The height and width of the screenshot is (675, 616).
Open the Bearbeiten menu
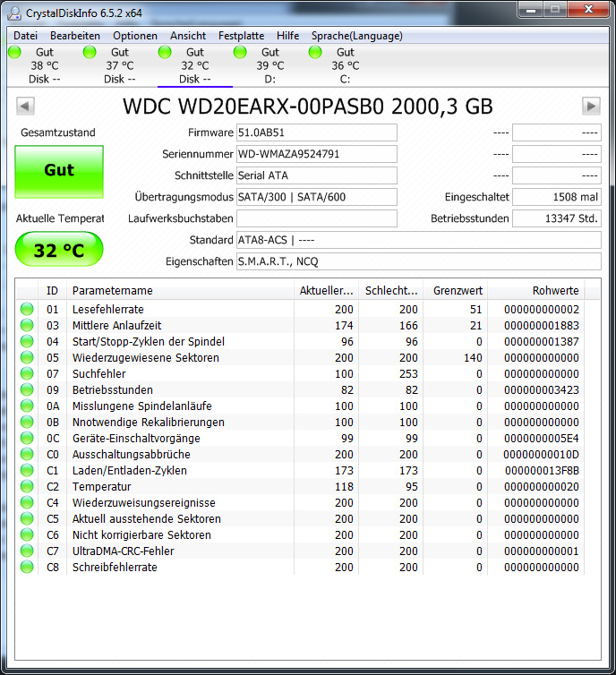[x=75, y=36]
